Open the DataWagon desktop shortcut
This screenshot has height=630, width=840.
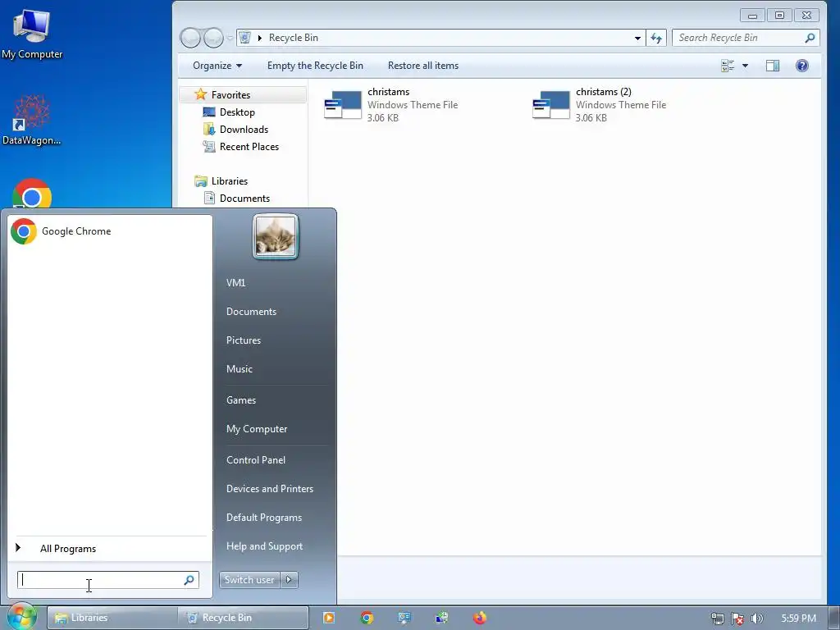coord(32,121)
